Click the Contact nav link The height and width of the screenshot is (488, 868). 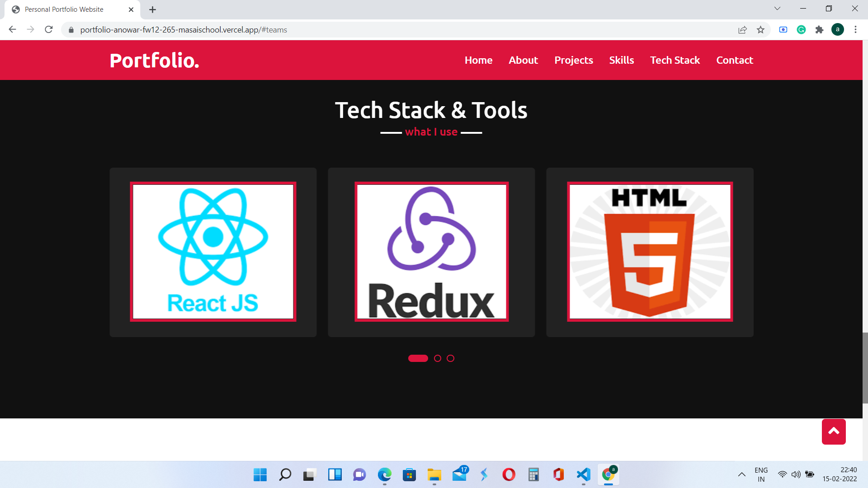(734, 60)
